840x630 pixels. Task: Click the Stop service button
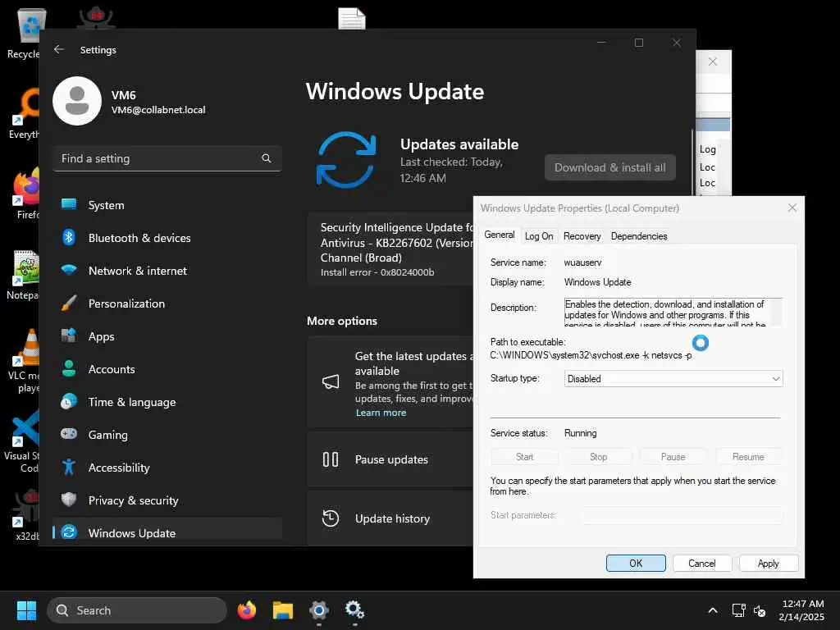click(x=598, y=456)
